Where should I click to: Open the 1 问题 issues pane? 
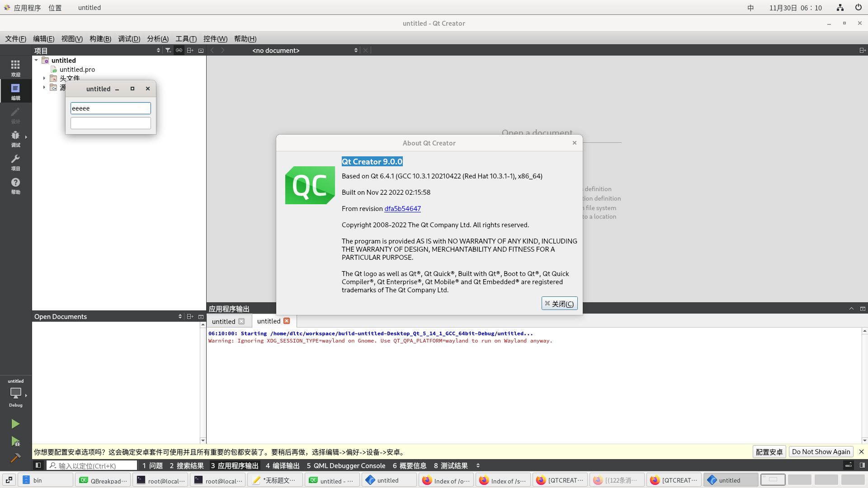click(x=152, y=465)
